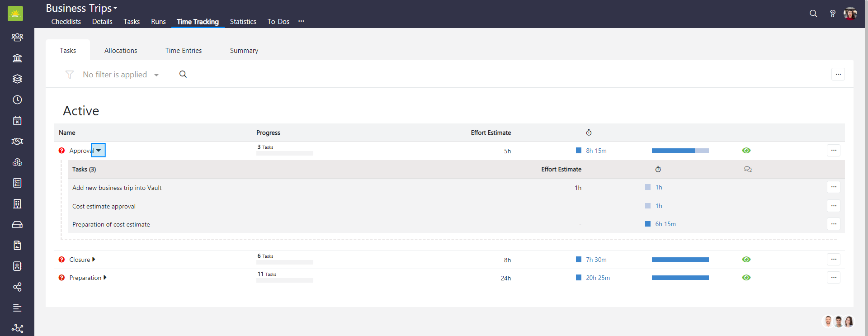Image resolution: width=868 pixels, height=336 pixels.
Task: Click the Approval effort progress bar
Action: pos(680,151)
